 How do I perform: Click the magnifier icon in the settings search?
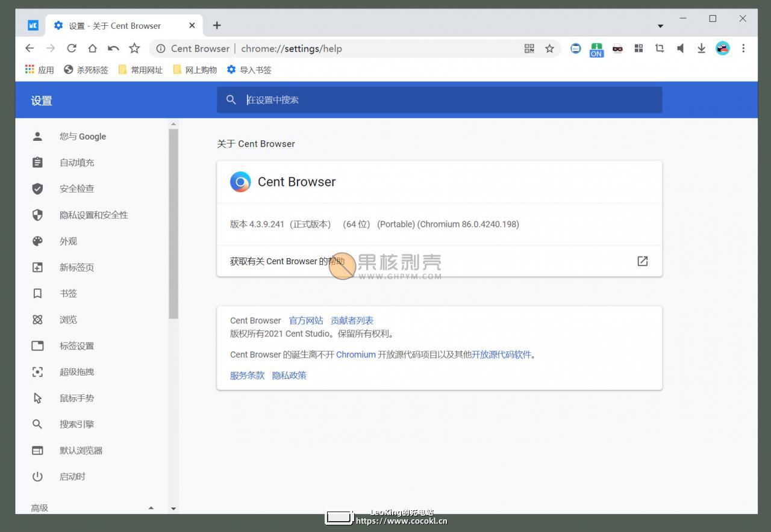pyautogui.click(x=231, y=100)
